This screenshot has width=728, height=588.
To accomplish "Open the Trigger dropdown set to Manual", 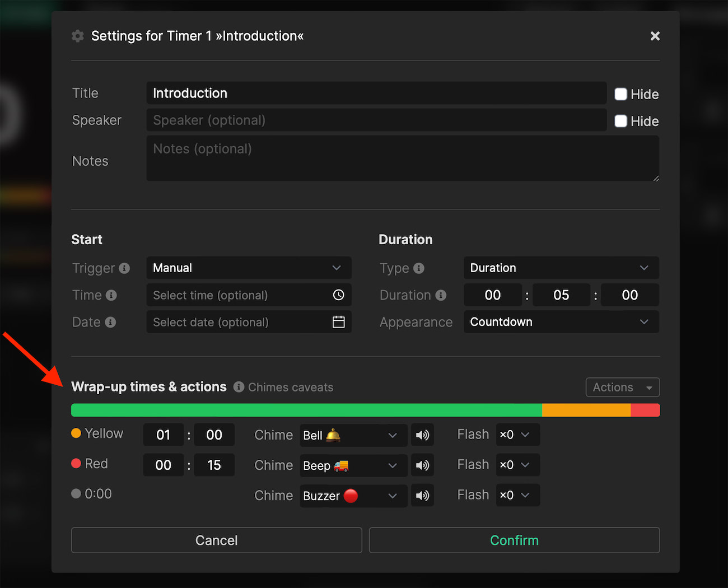I will 249,268.
